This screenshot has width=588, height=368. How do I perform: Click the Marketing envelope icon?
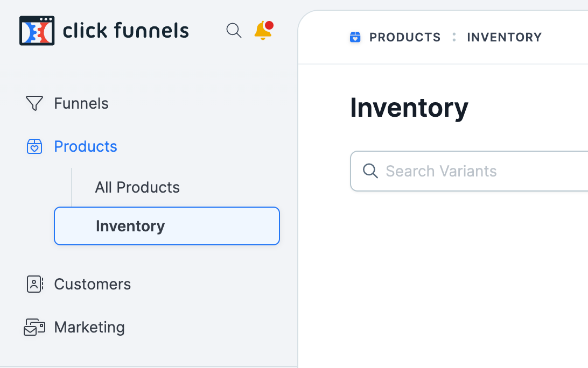[34, 327]
